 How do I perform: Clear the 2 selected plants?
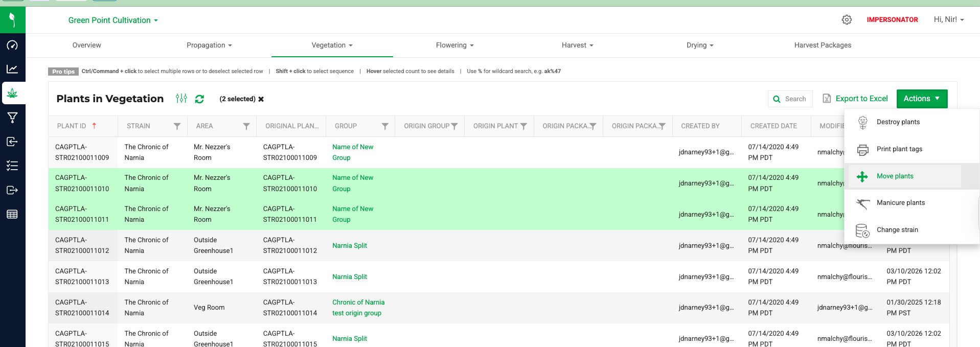coord(261,99)
